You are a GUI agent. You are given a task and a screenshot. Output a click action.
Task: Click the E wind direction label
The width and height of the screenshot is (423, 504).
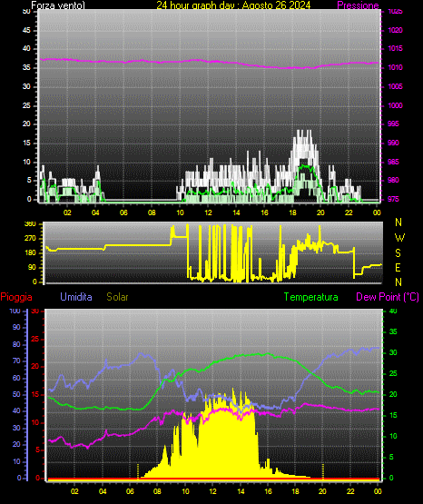click(398, 268)
